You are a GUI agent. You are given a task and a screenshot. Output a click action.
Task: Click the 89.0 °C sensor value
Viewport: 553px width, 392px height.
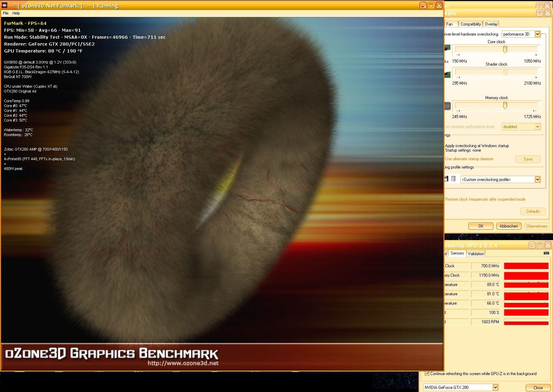tap(486, 285)
